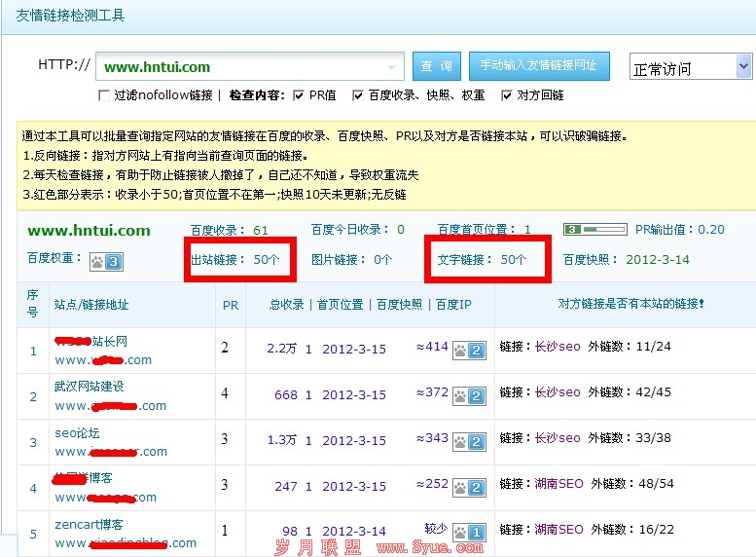Toggle the 过滤nofollow链接 checkbox
The height and width of the screenshot is (557, 756).
104,95
